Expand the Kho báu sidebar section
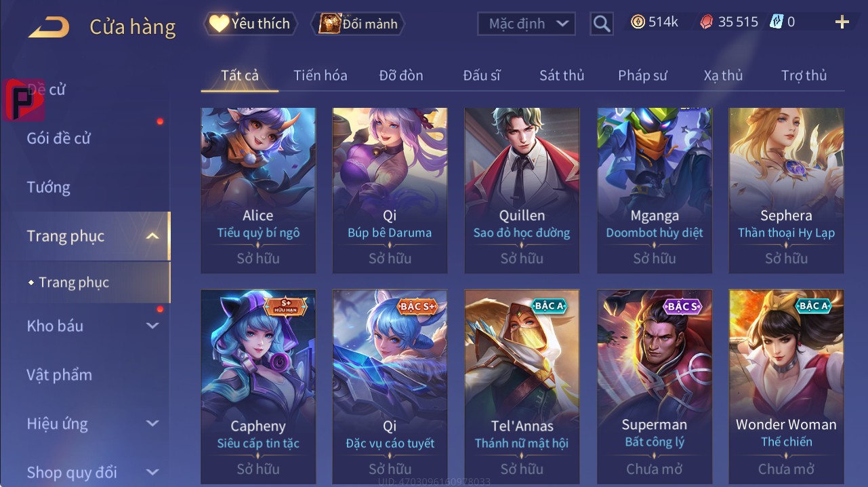 point(153,326)
